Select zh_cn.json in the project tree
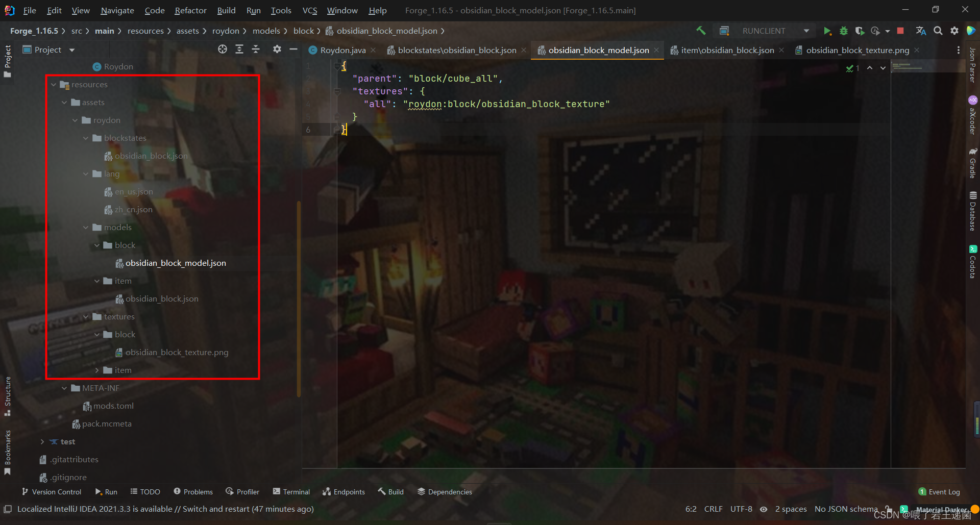980x525 pixels. pyautogui.click(x=128, y=210)
